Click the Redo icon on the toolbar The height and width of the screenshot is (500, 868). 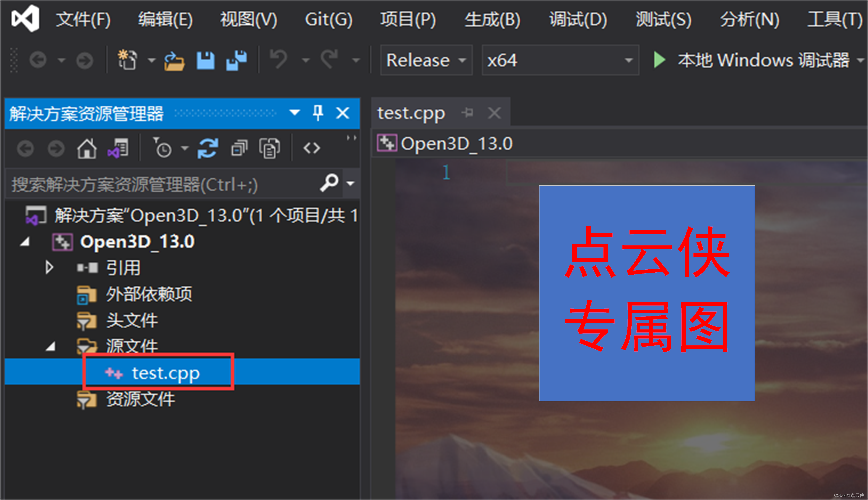329,59
